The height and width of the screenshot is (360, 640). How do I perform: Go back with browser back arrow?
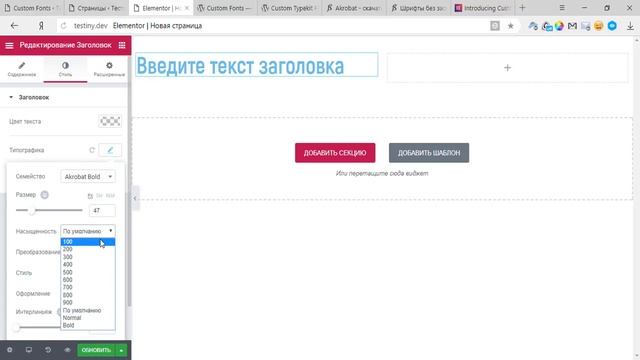point(15,26)
